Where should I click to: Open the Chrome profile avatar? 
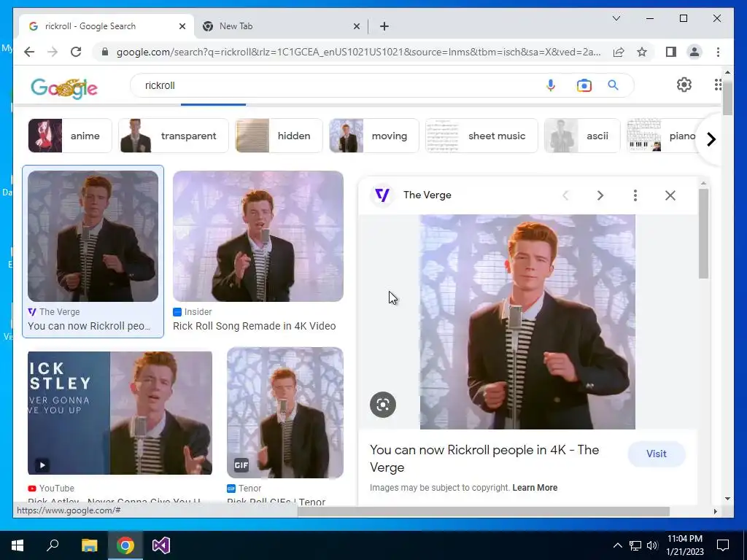pos(694,52)
